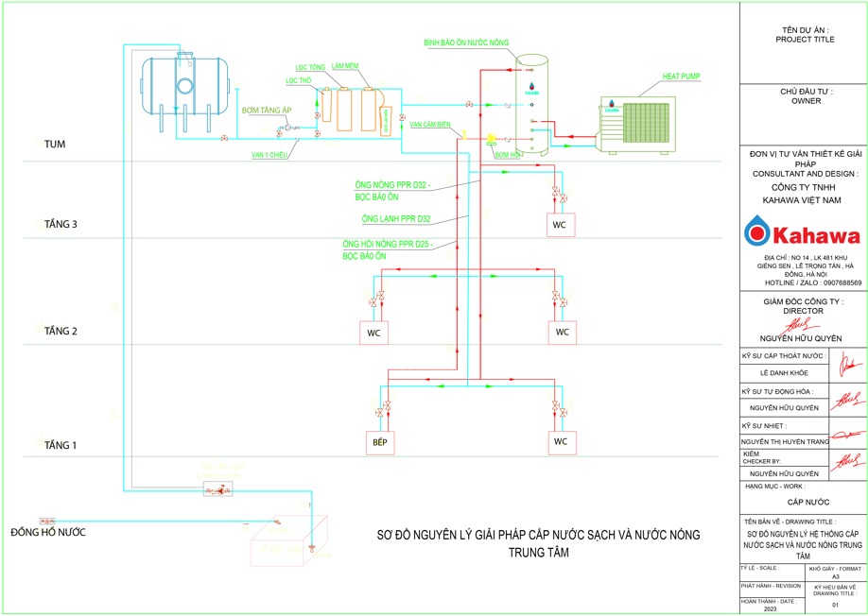868x616 pixels.
Task: Select the WC box on TẦNG 3
Action: pyautogui.click(x=560, y=225)
